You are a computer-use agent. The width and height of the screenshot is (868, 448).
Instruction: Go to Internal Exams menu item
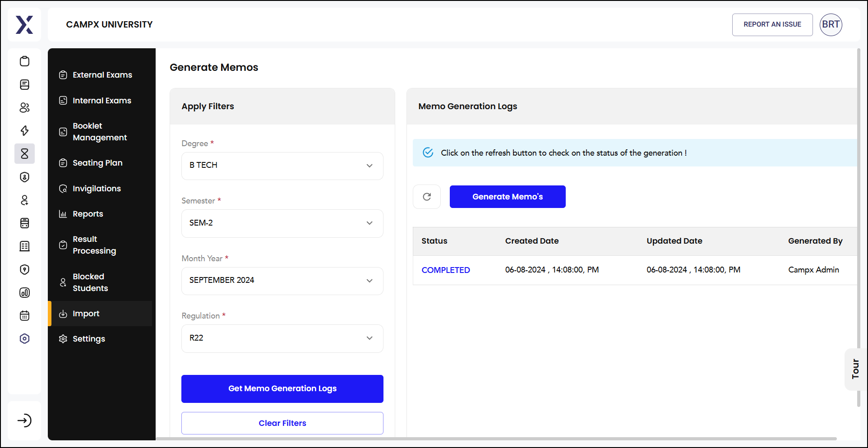[x=100, y=101]
